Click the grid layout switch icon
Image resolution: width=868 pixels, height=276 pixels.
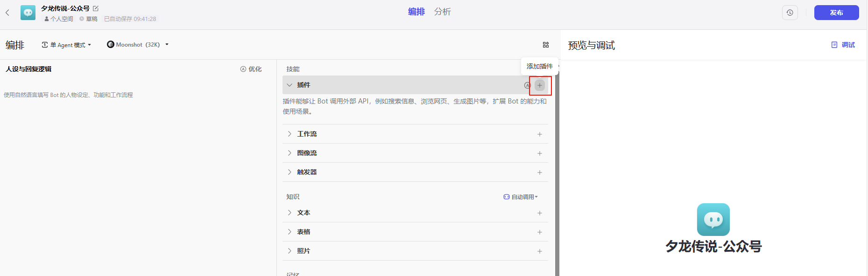coord(545,45)
